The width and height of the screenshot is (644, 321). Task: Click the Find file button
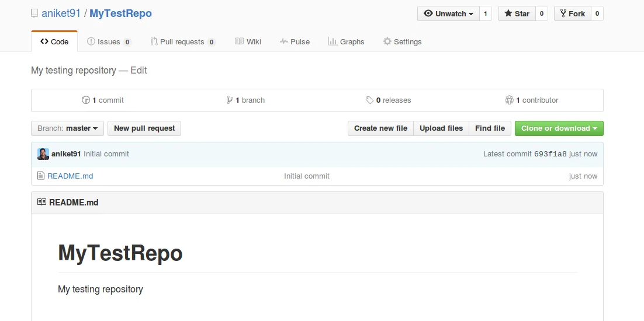tap(490, 128)
